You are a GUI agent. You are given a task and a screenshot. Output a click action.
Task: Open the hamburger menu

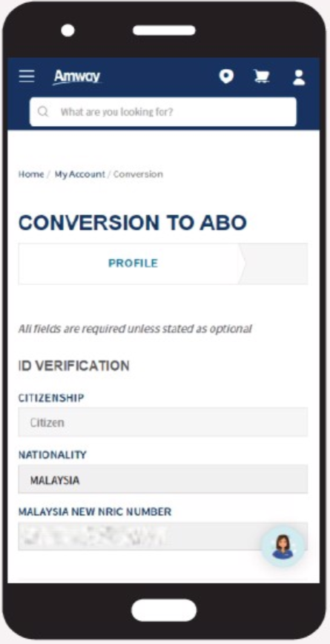(27, 76)
